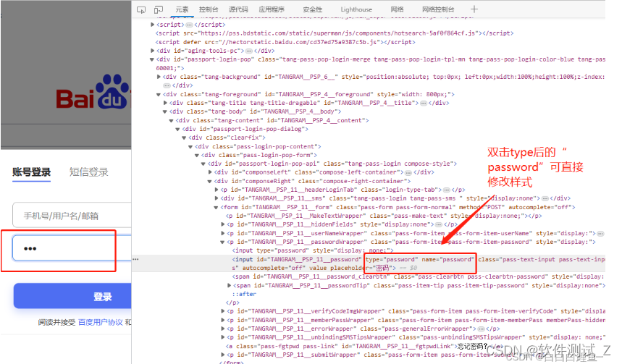Viewport: 622px width, 364px height.
Task: Open the row actions ellipsis beside selected input
Action: point(135,259)
